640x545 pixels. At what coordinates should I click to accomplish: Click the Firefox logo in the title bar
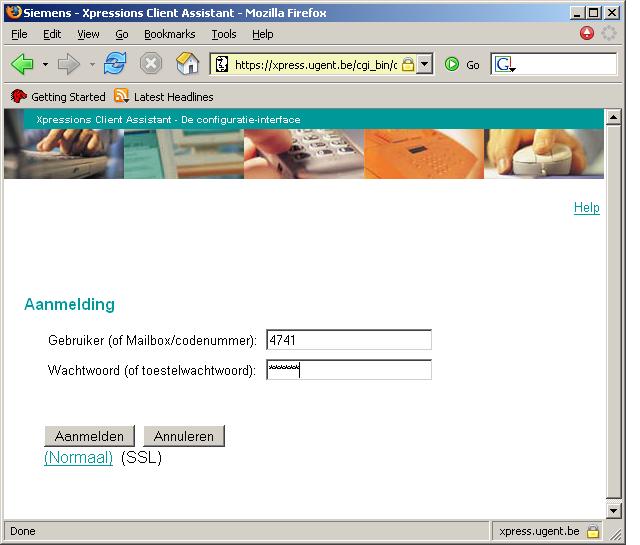[13, 12]
